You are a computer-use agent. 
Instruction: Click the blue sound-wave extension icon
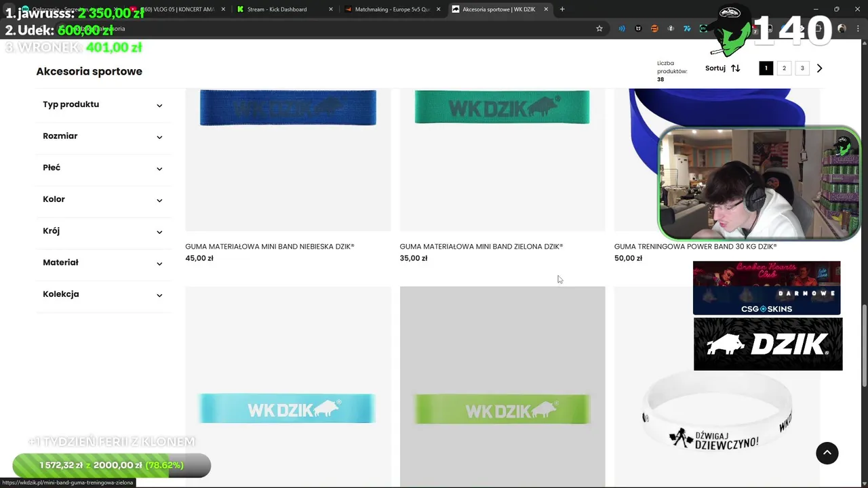(x=621, y=28)
